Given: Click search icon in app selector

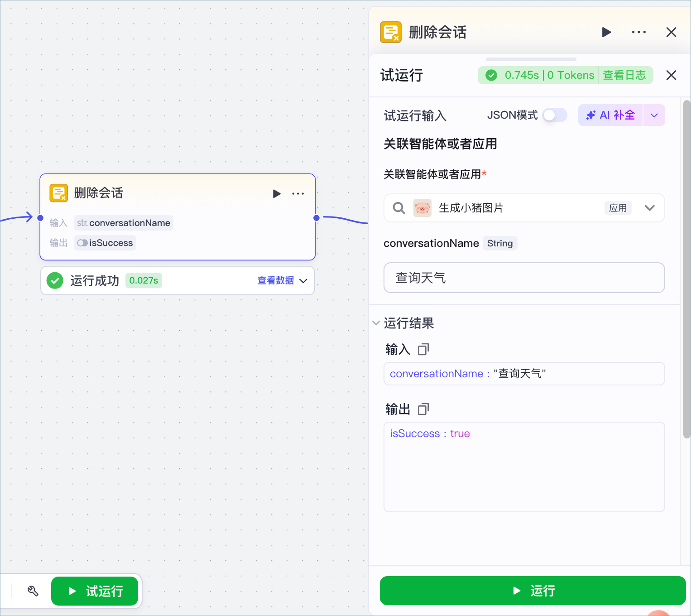Looking at the screenshot, I should (399, 208).
